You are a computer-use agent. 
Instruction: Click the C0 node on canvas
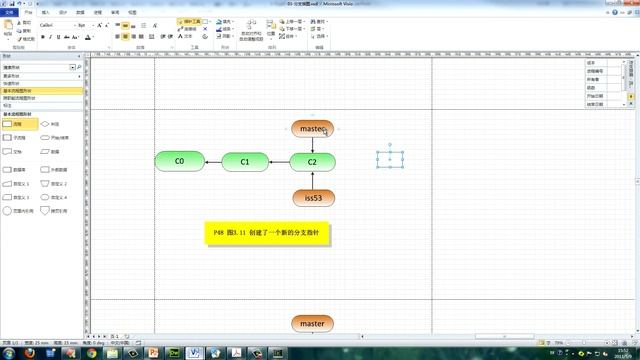(180, 162)
